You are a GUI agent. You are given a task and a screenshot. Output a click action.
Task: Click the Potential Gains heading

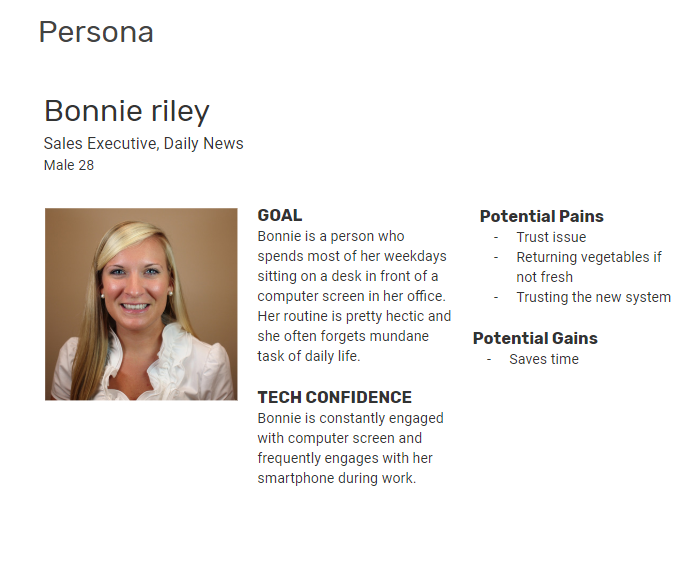click(535, 338)
